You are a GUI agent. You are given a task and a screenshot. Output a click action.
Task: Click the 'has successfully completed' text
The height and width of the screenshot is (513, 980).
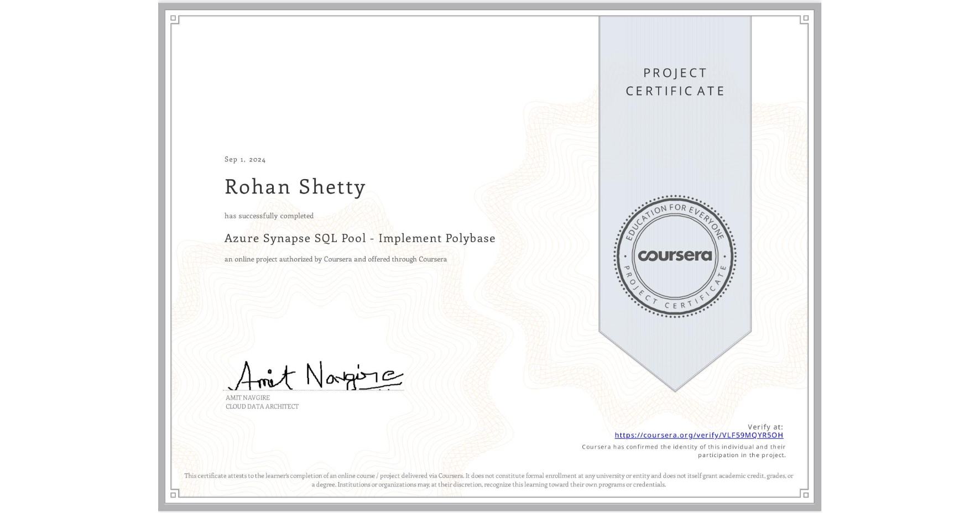tap(269, 216)
